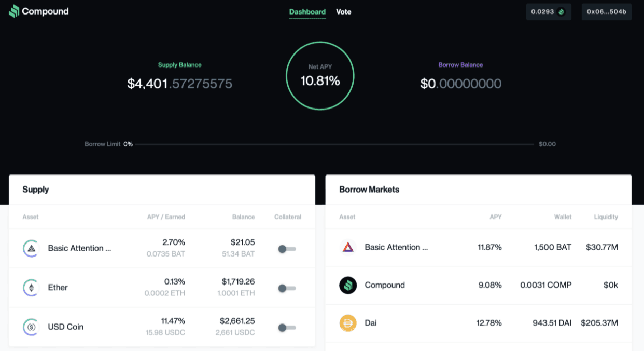Screen dimensions: 644x351
Task: Open the Compound borrow market name
Action: [x=385, y=285]
